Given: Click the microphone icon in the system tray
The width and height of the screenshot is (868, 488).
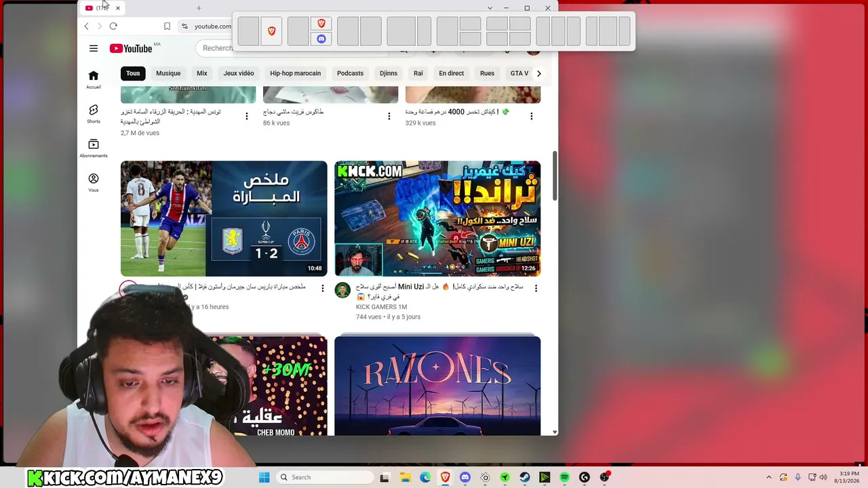Looking at the screenshot, I should pos(798,477).
